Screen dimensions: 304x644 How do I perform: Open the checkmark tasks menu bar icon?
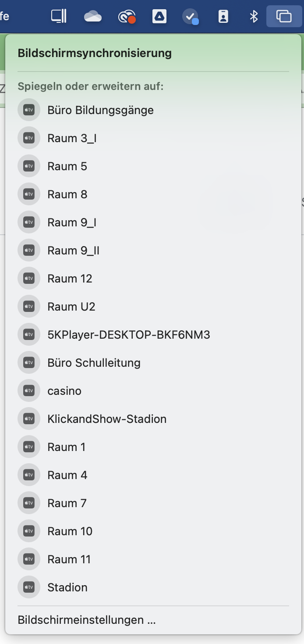click(191, 17)
